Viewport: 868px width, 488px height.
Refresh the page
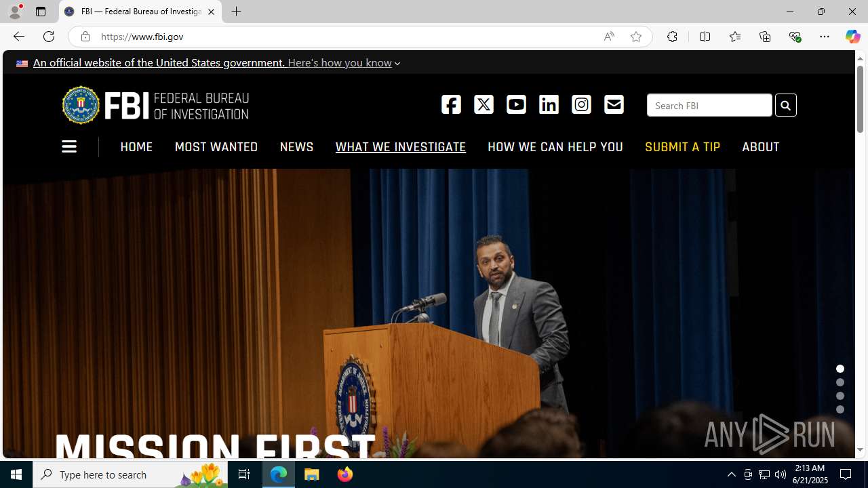click(49, 37)
